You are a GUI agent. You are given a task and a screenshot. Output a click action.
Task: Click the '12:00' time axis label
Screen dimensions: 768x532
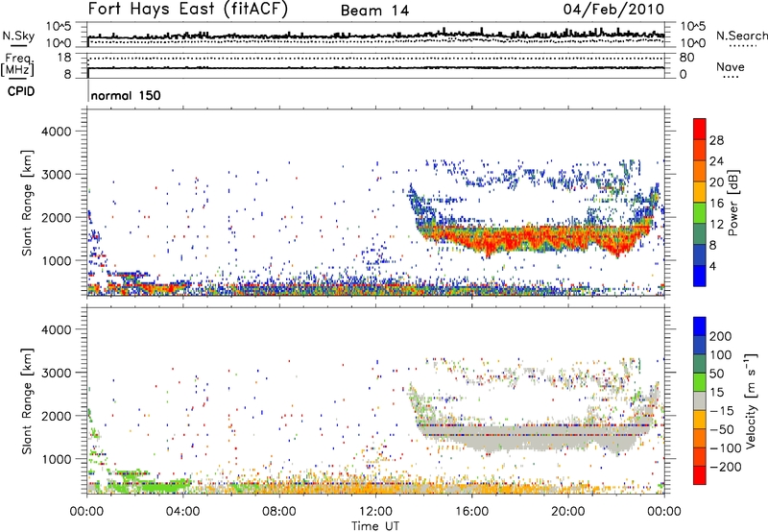(375, 512)
